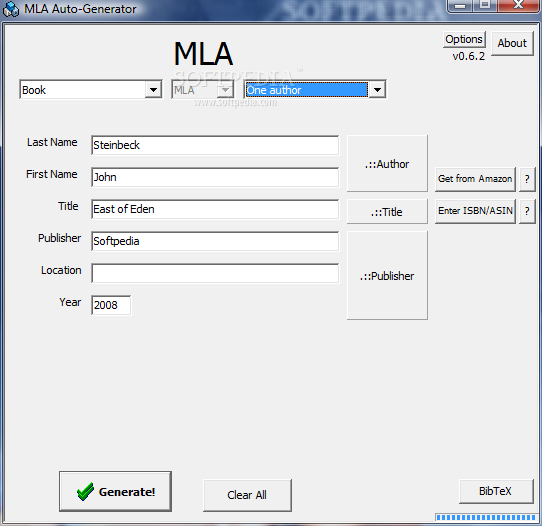The width and height of the screenshot is (542, 526).
Task: Click the version text v0.6.2
Action: coord(469,56)
